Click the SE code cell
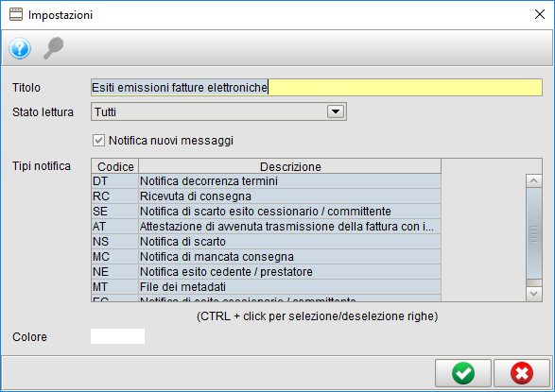The width and height of the screenshot is (555, 392). (115, 212)
